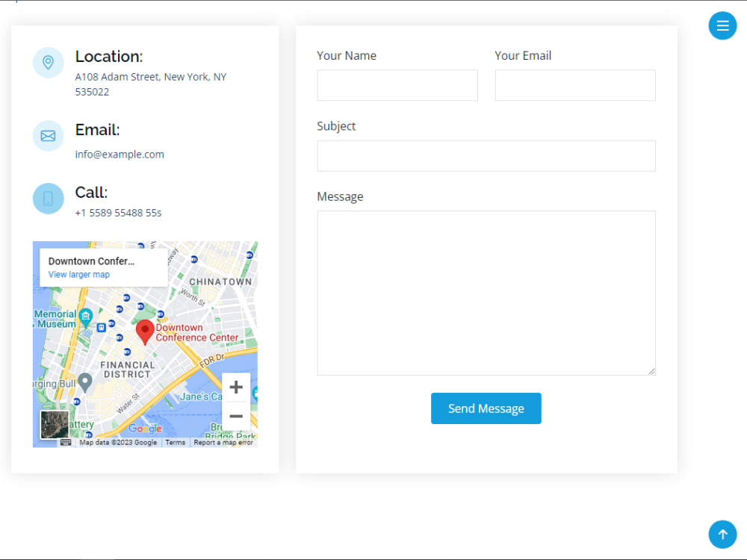
Task: Zoom out on the map
Action: tap(236, 416)
